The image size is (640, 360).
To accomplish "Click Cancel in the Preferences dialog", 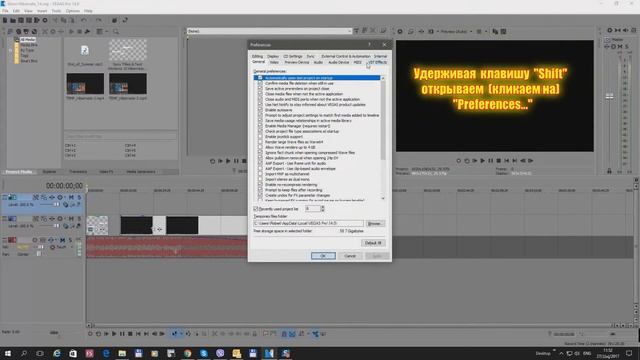I will tap(350, 256).
